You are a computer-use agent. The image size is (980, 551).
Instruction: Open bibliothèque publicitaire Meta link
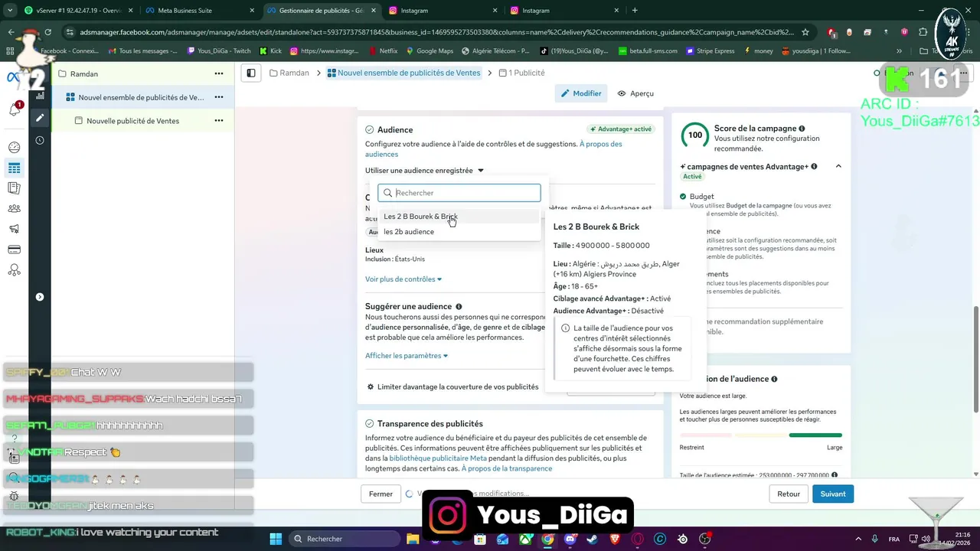pos(438,458)
